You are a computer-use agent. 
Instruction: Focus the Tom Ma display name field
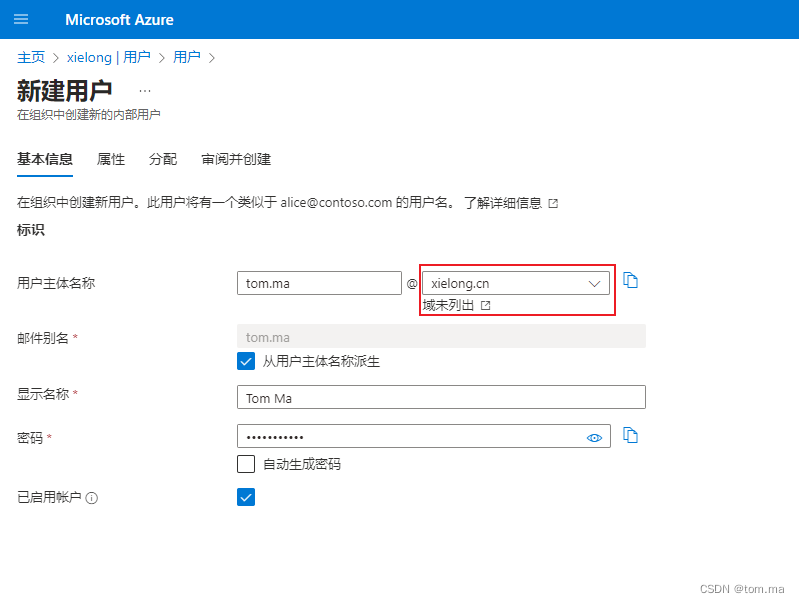click(441, 397)
